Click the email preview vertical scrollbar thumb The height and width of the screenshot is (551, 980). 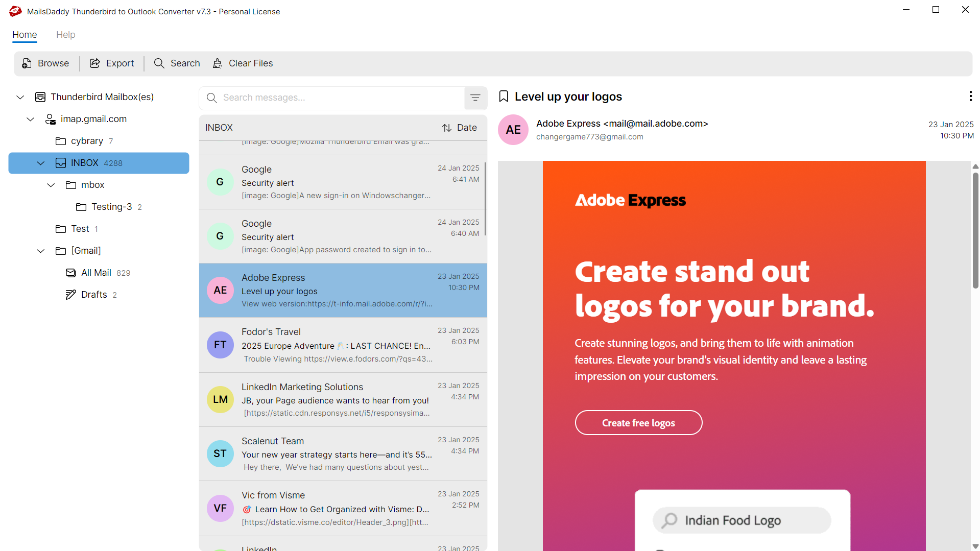pyautogui.click(x=975, y=230)
